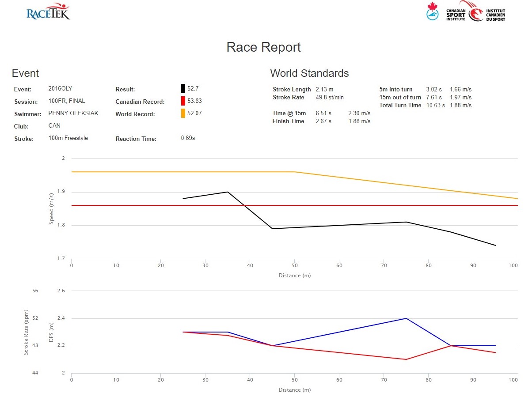The image size is (532, 393).
Task: Click the "Stroke Rate (spm)" axis title
Action: tap(26, 332)
